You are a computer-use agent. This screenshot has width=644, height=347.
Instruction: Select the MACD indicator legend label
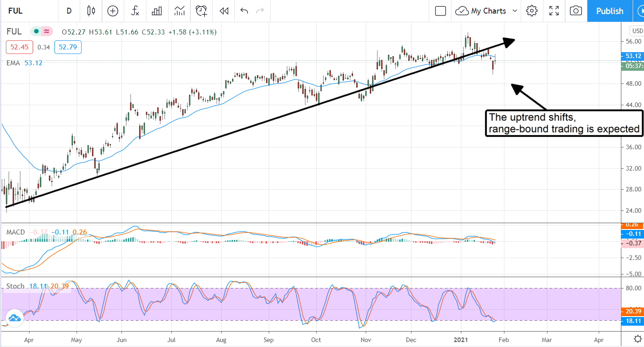click(x=15, y=232)
